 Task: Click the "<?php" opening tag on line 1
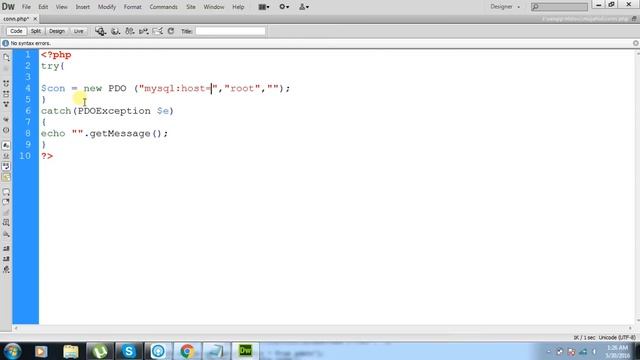click(56, 55)
